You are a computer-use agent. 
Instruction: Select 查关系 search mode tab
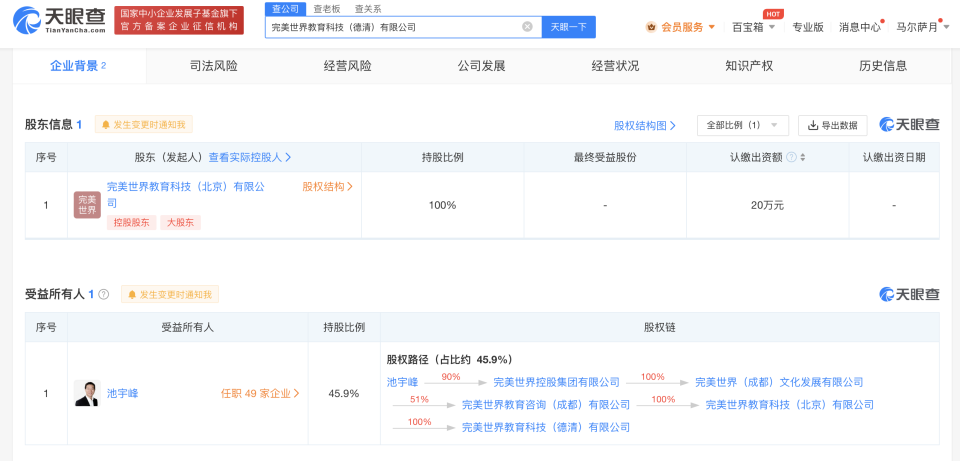click(x=368, y=9)
